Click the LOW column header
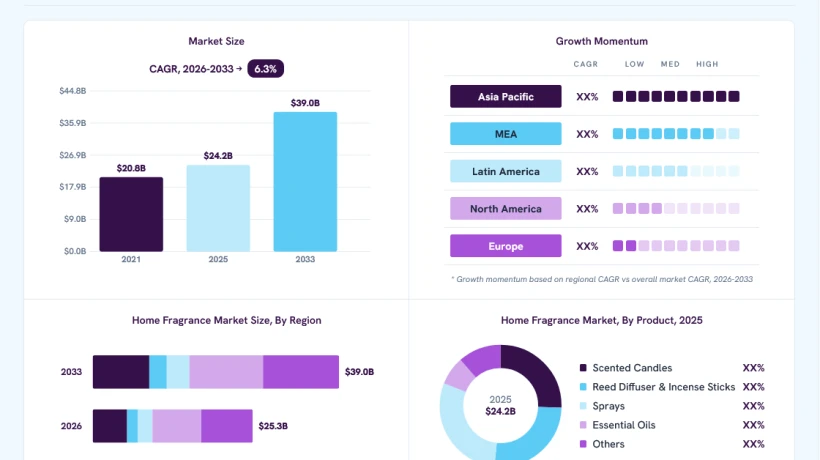This screenshot has height=460, width=820. click(634, 64)
